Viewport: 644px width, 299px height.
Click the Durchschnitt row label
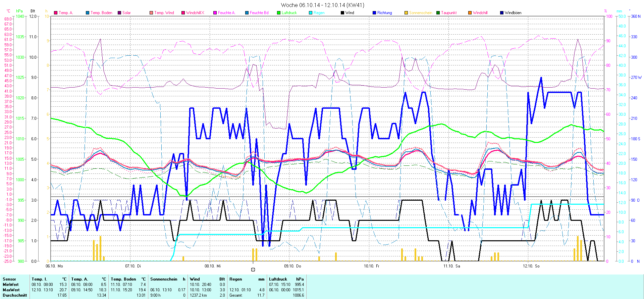point(15,295)
